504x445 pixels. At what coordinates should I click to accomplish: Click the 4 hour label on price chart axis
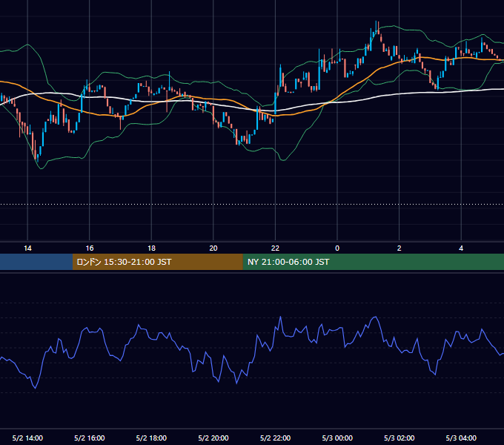point(461,248)
